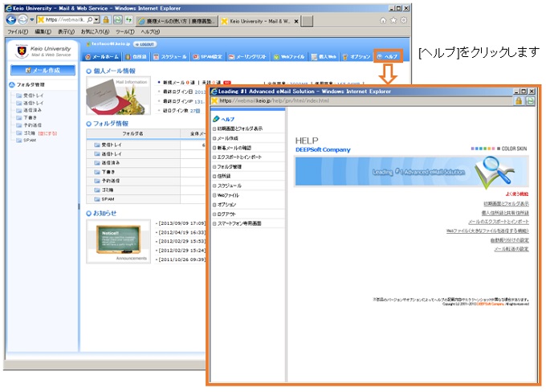Click the browser back arrow button
The image size is (546, 392).
(12, 18)
